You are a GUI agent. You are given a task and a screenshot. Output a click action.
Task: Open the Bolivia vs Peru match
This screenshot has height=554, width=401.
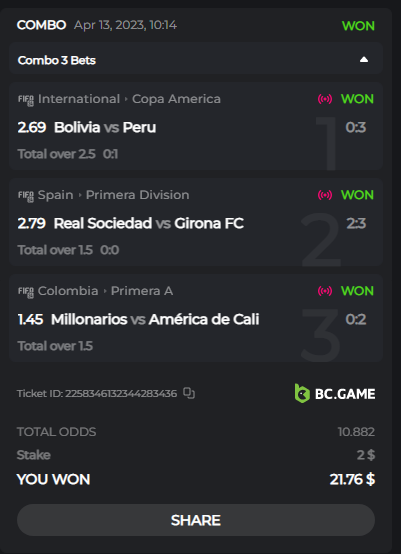105,127
